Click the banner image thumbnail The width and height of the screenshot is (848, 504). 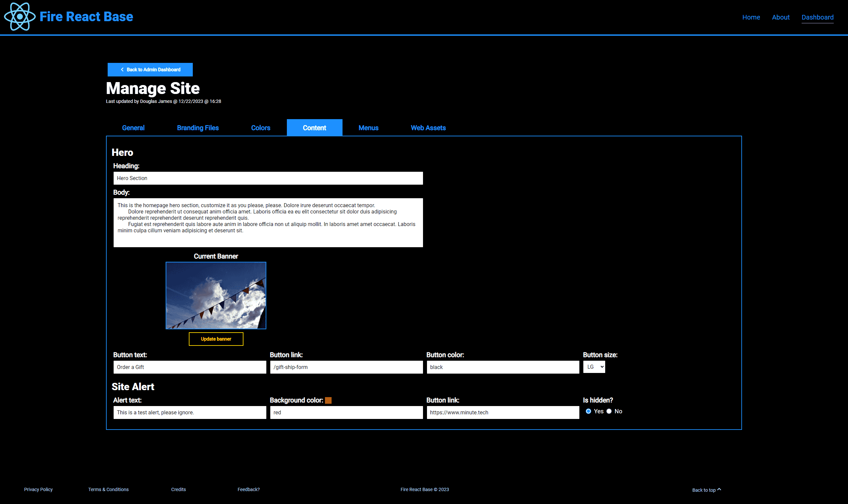pyautogui.click(x=216, y=295)
